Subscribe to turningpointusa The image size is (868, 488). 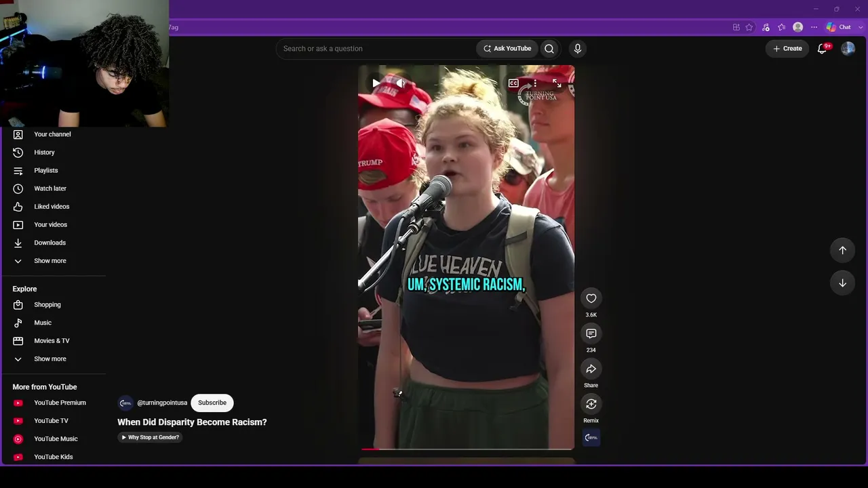pyautogui.click(x=212, y=403)
